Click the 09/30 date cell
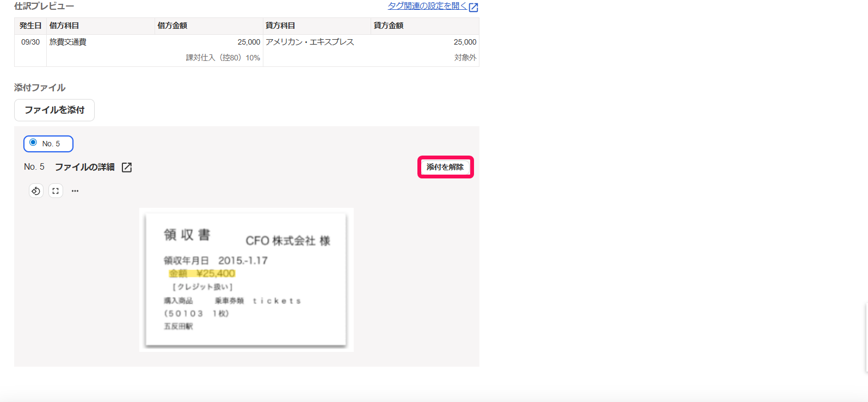868x402 pixels. pyautogui.click(x=30, y=42)
